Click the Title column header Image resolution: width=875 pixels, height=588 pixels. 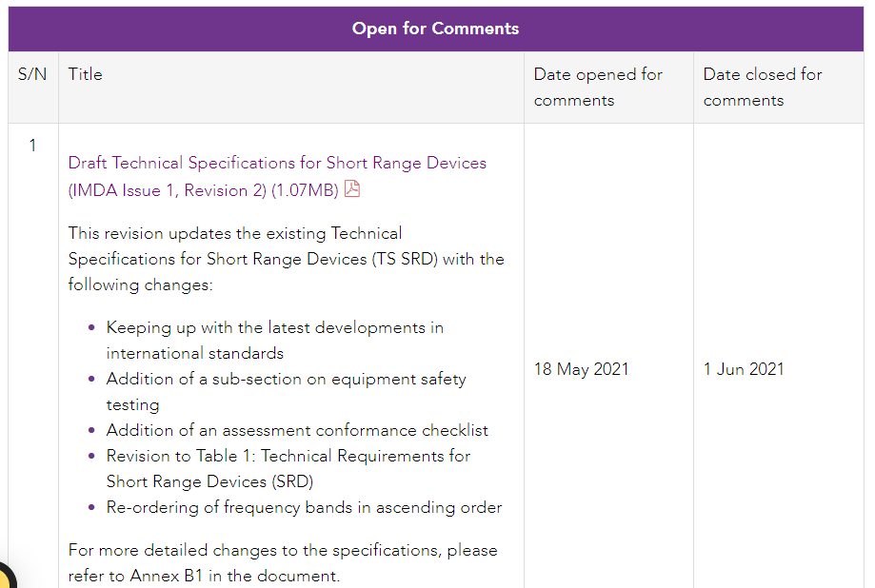click(85, 74)
